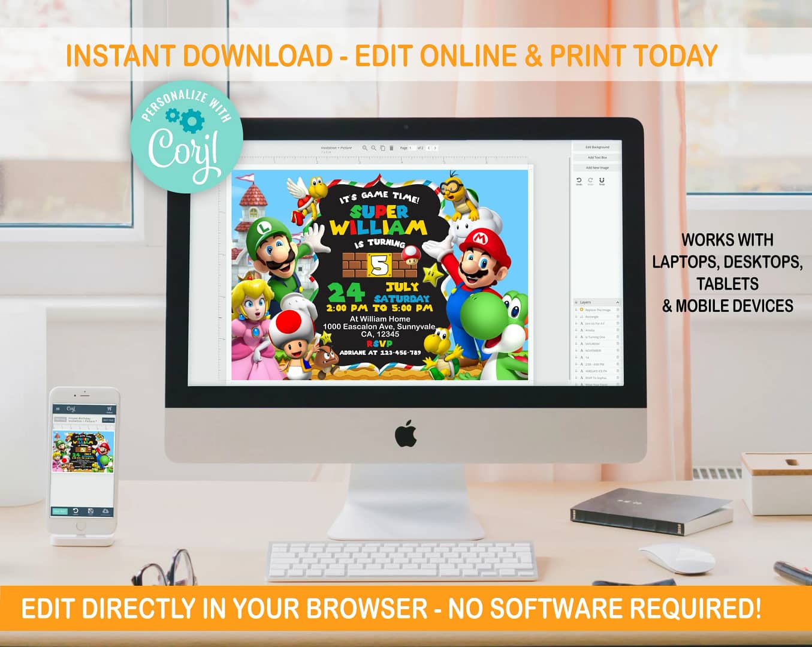Collapse the Layers panel chevron
This screenshot has width=812, height=647.
[x=617, y=302]
